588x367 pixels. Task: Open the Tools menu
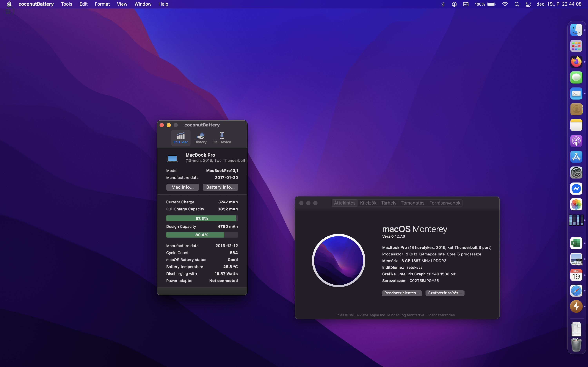[66, 4]
